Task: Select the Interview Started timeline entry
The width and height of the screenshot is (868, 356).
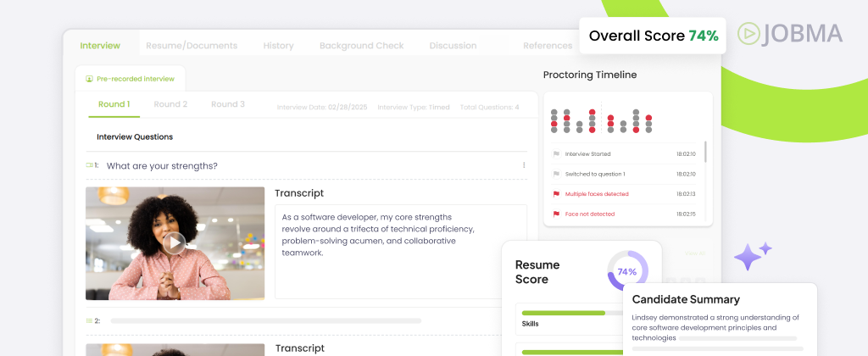Action: [x=624, y=154]
